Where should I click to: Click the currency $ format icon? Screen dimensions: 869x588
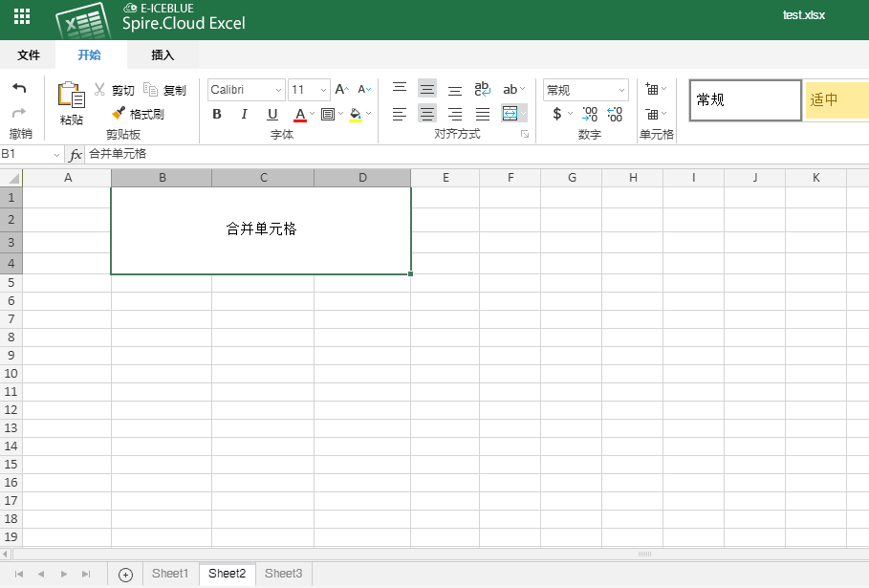[558, 114]
